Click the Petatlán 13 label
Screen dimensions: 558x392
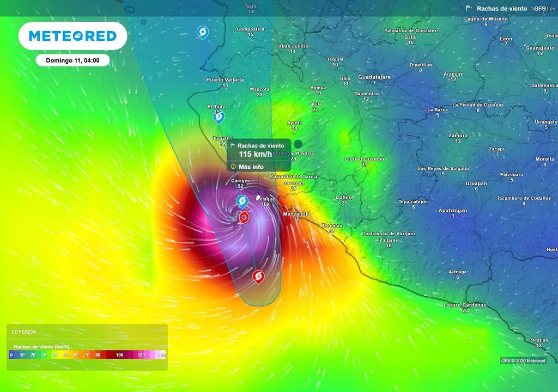click(539, 342)
